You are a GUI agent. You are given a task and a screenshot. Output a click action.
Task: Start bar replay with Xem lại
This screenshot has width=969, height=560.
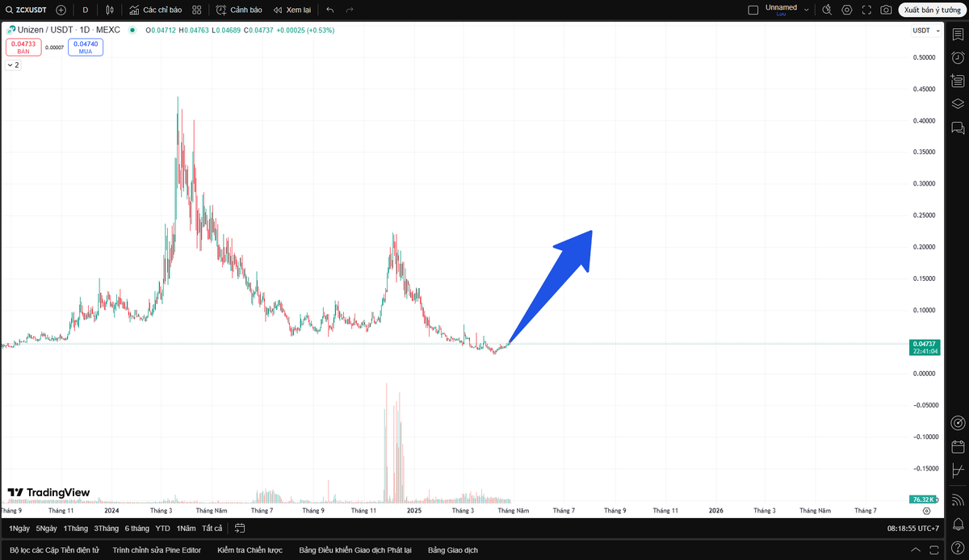pos(292,10)
